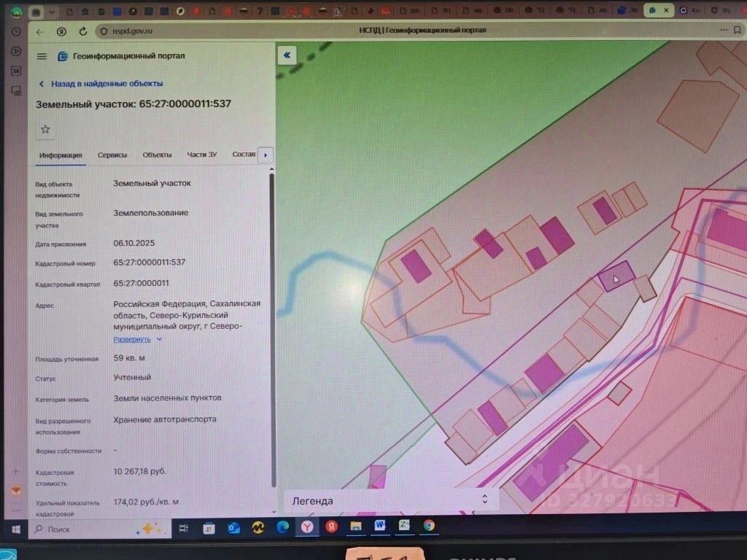Screen dimensions: 747x560
Task: Open sidebar play-circle media icon
Action: pyautogui.click(x=16, y=51)
